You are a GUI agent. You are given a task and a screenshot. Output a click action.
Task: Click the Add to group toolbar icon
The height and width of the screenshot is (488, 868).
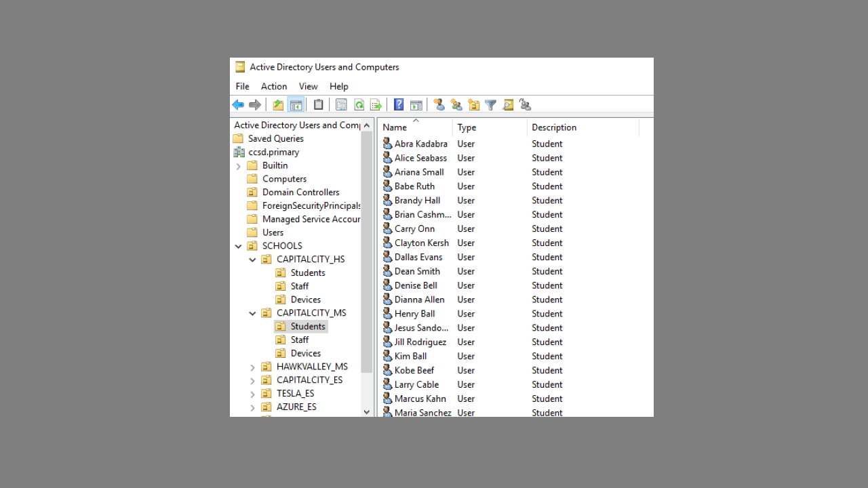click(525, 105)
